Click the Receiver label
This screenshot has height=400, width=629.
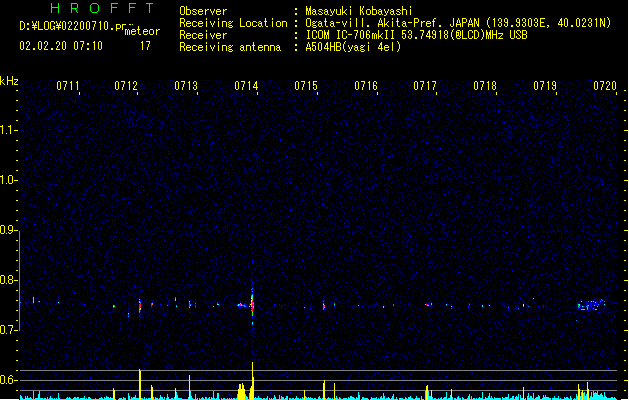203,35
